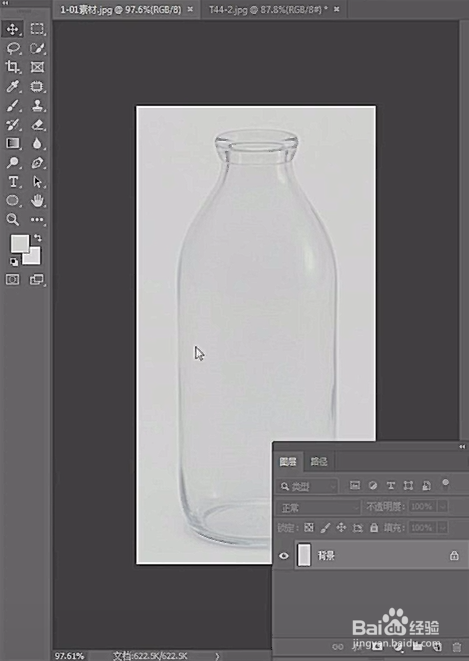
Task: Select the Path Selection arrow tool
Action: 37,182
